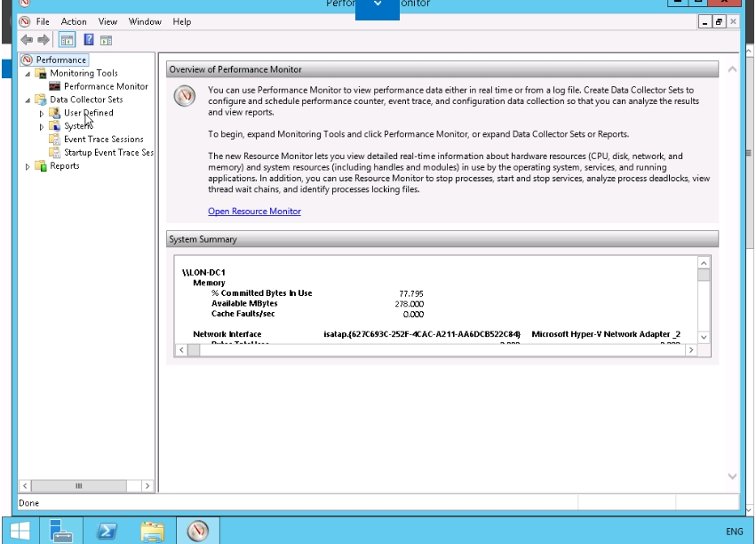Open the Action menu
Screen dimensions: 756x544
(74, 21)
